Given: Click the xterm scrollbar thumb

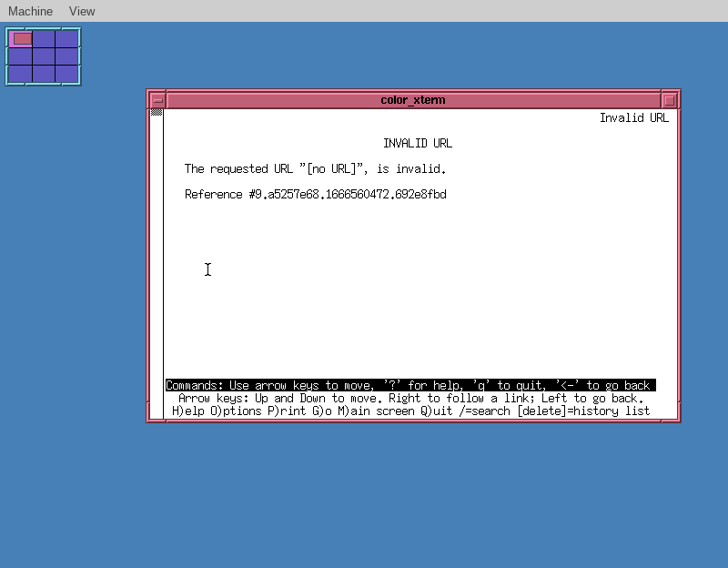Looking at the screenshot, I should coord(157,112).
